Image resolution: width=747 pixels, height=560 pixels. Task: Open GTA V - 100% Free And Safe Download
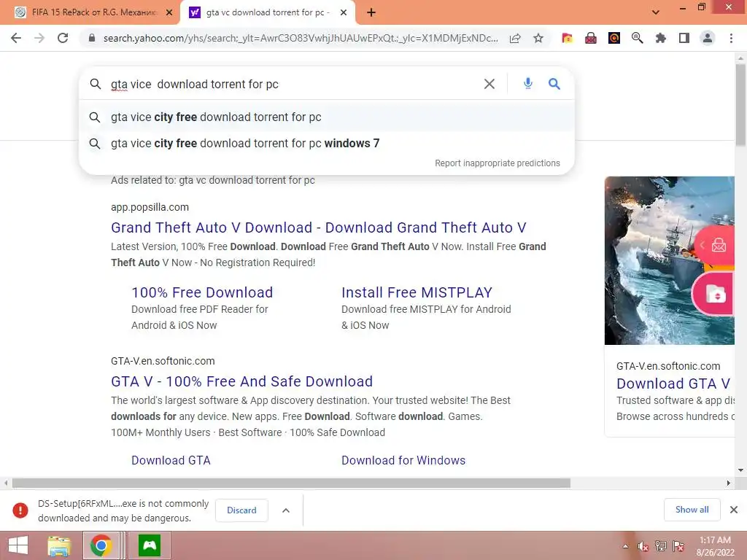(241, 381)
